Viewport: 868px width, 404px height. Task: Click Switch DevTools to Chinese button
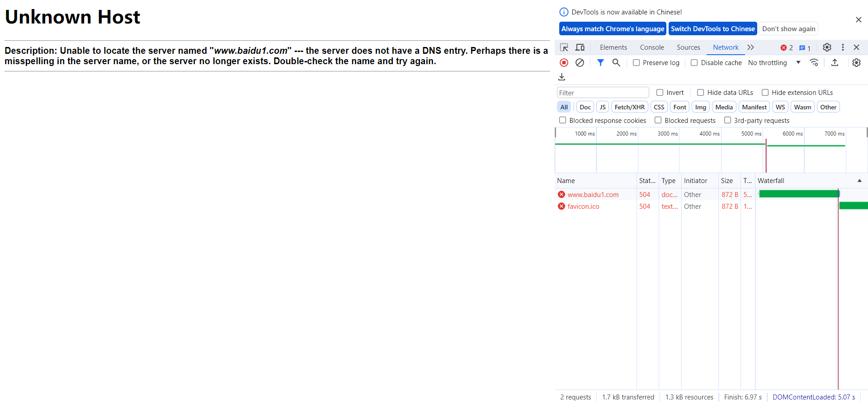click(x=713, y=29)
